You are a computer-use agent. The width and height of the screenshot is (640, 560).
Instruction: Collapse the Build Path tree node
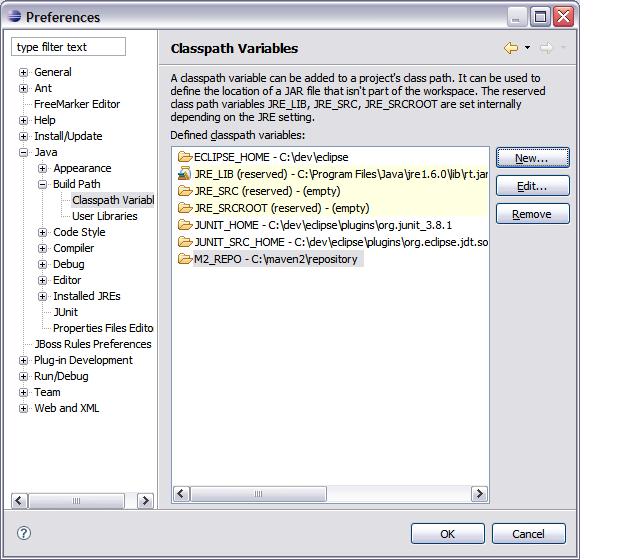click(x=43, y=184)
